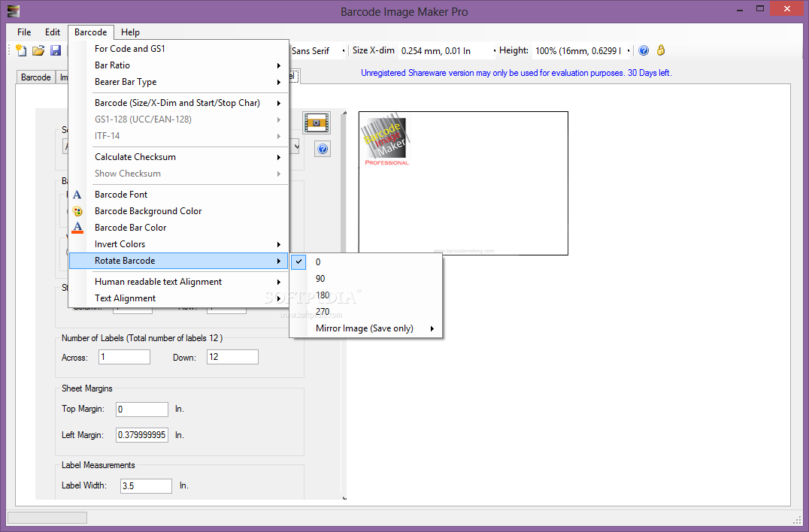Click the film strip video tutorial icon
809x532 pixels.
317,122
